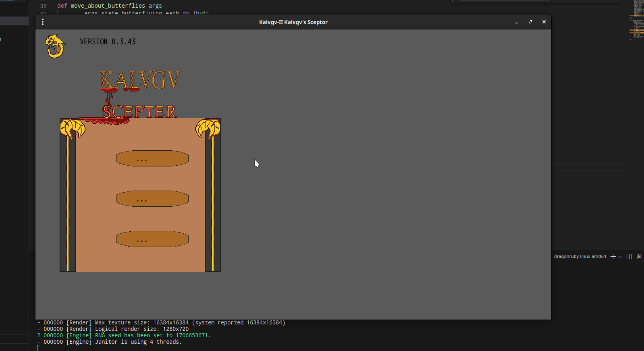The image size is (644, 351).
Task: Split the terminal panel
Action: coord(629,257)
